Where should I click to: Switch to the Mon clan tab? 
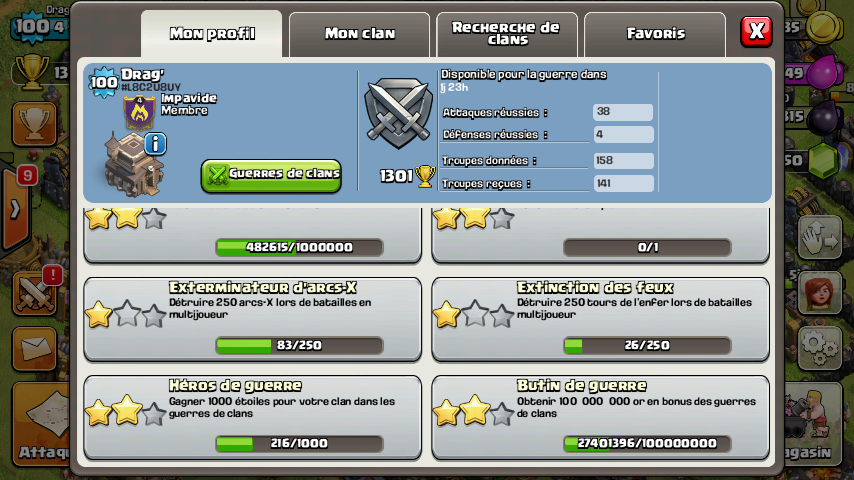(359, 34)
